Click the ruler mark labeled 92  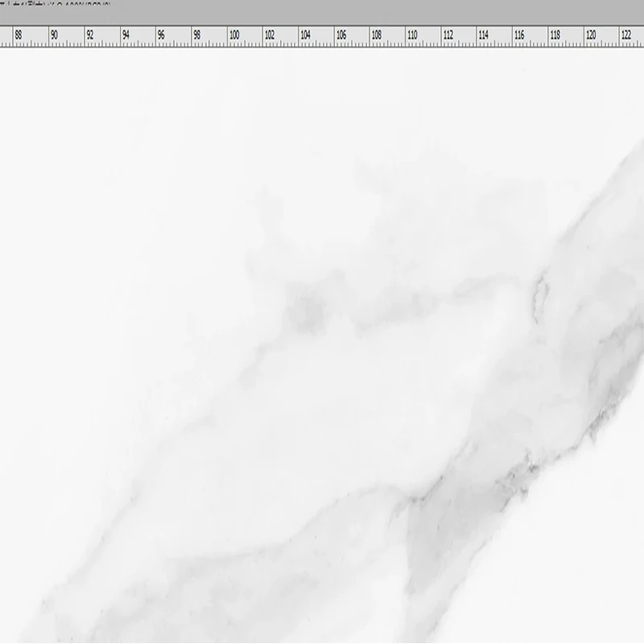[x=90, y=35]
